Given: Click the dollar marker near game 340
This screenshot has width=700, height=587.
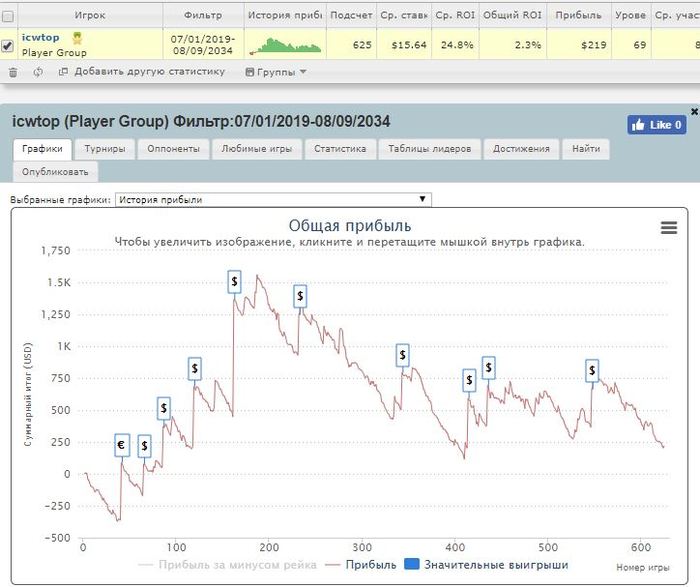Looking at the screenshot, I should 403,356.
